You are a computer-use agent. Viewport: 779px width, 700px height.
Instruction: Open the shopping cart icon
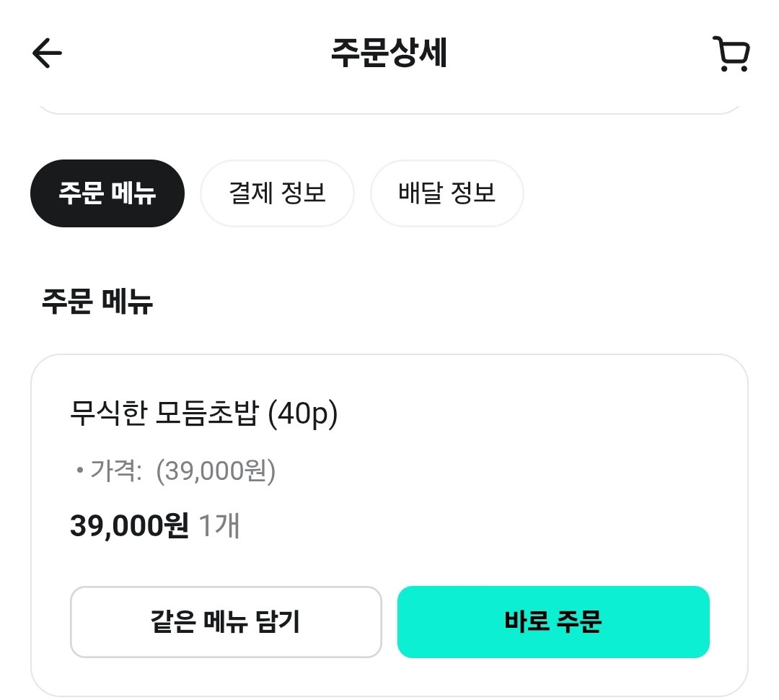click(731, 53)
